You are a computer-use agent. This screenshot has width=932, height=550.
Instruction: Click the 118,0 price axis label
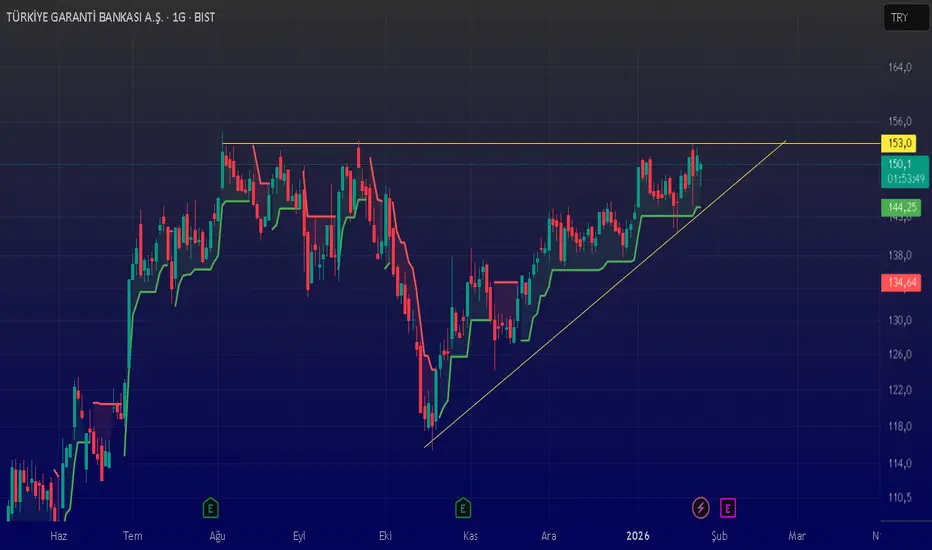(x=899, y=426)
